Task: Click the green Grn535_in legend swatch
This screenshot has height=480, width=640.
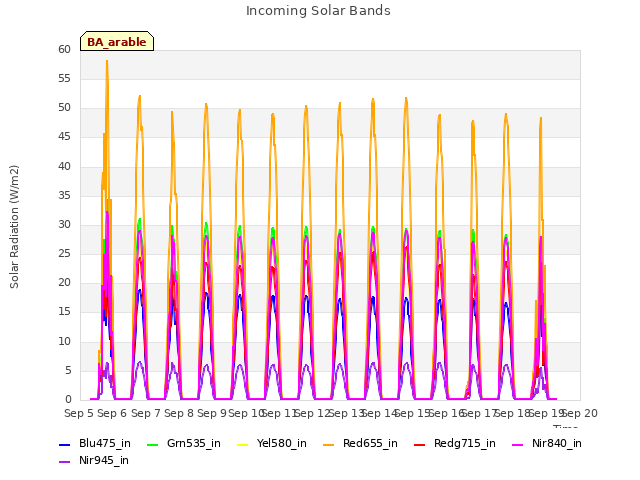Action: click(x=153, y=444)
